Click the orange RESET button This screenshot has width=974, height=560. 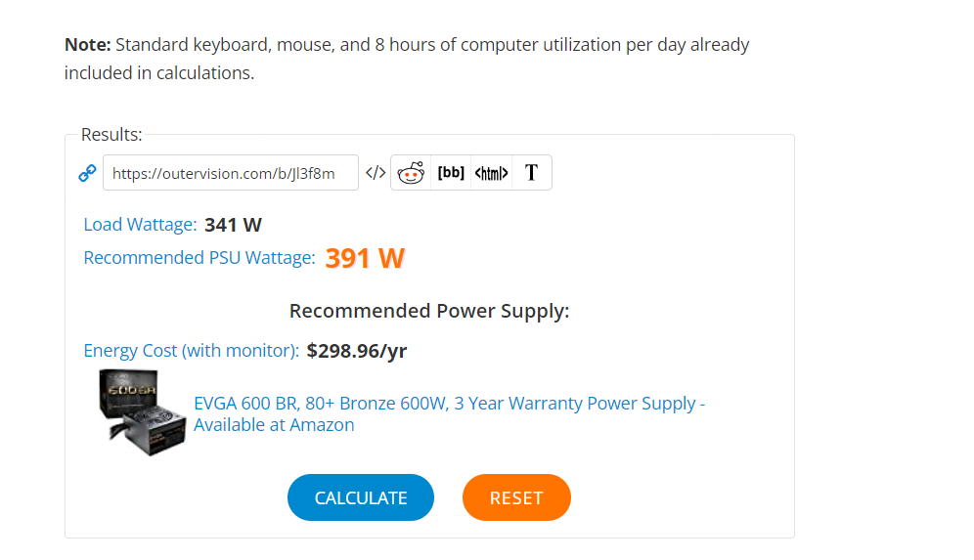point(516,497)
